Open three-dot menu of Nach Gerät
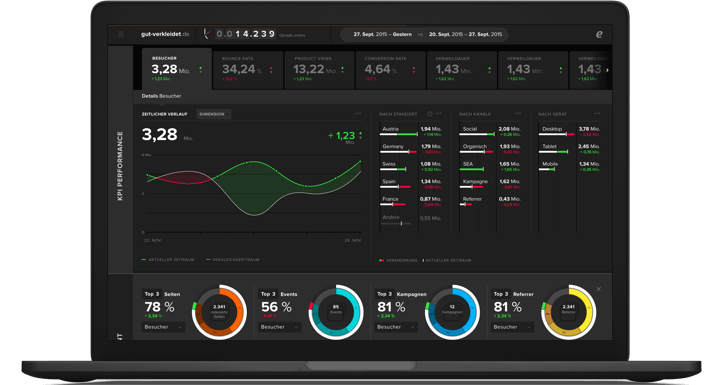The image size is (706, 385). tap(597, 113)
